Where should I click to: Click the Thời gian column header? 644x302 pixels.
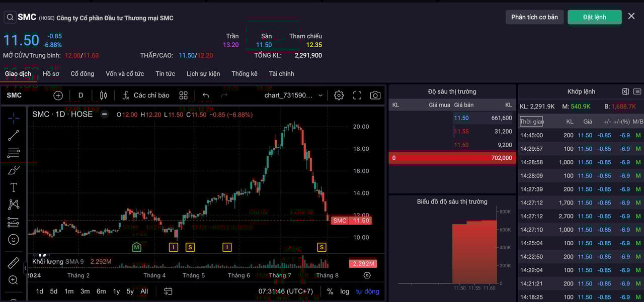tap(531, 122)
